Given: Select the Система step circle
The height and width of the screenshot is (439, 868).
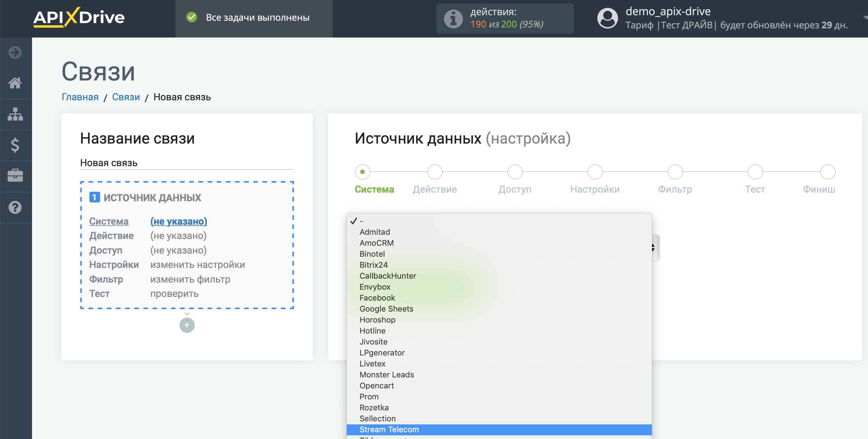Looking at the screenshot, I should coord(363,172).
